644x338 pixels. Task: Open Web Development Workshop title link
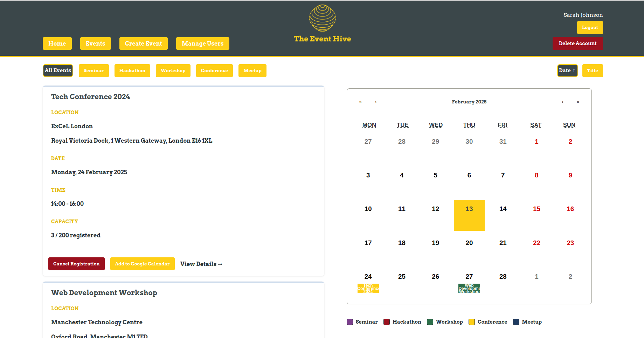(104, 293)
